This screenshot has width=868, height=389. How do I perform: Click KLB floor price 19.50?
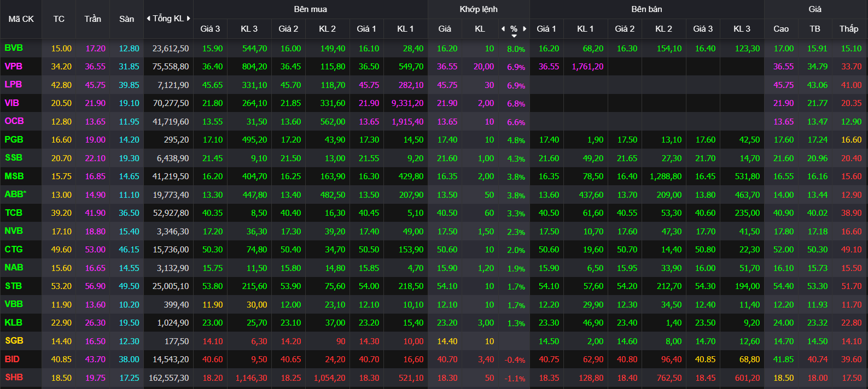point(129,323)
